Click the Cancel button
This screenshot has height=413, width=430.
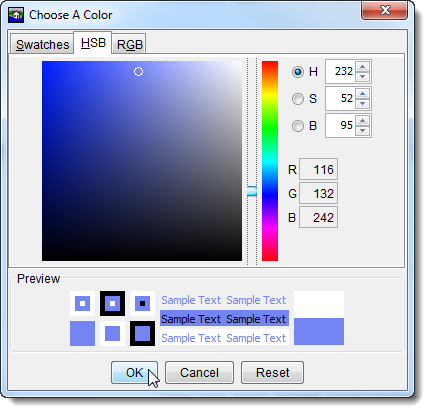199,372
